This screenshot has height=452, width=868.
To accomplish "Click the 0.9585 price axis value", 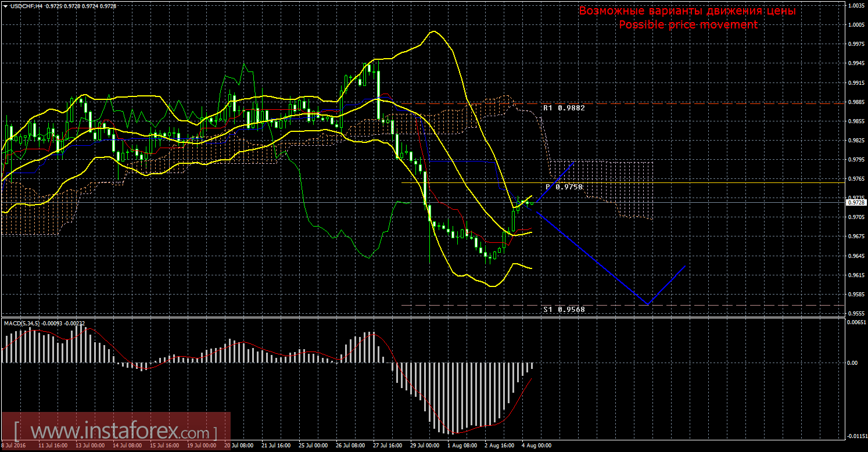I will 856,293.
